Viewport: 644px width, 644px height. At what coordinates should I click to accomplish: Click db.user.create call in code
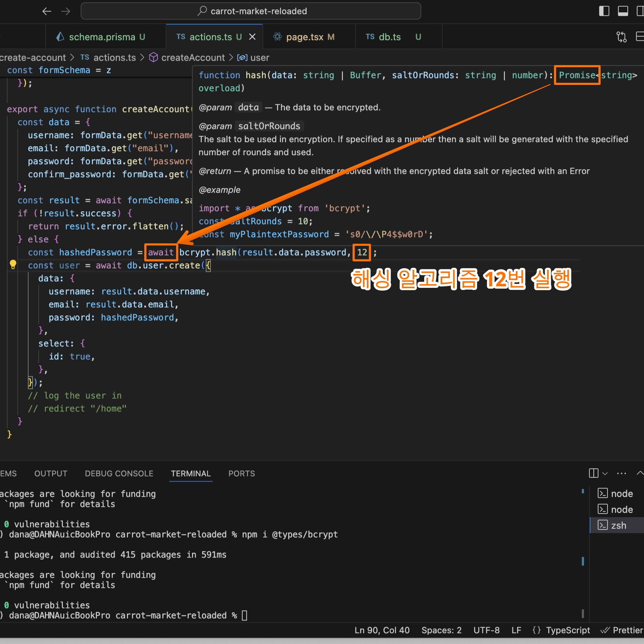(163, 265)
